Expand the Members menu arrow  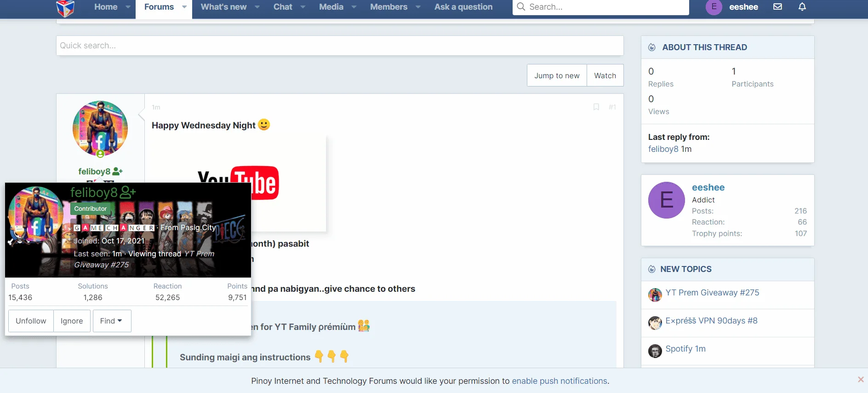click(x=418, y=7)
